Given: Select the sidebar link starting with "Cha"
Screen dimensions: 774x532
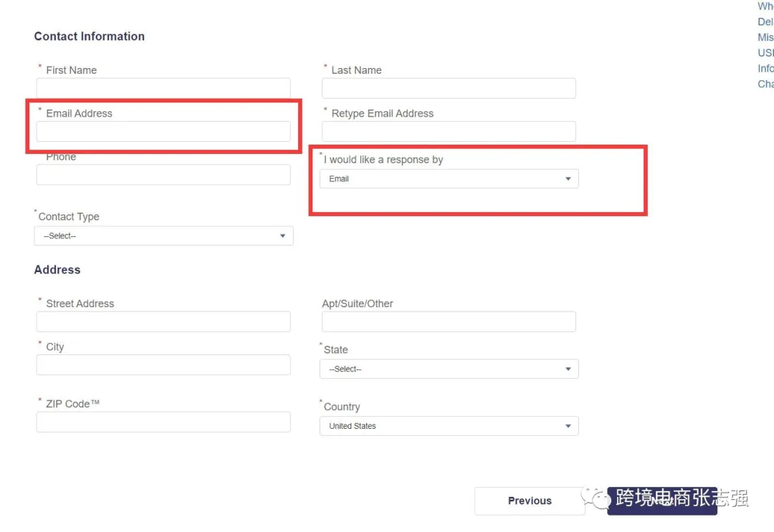Looking at the screenshot, I should [765, 84].
